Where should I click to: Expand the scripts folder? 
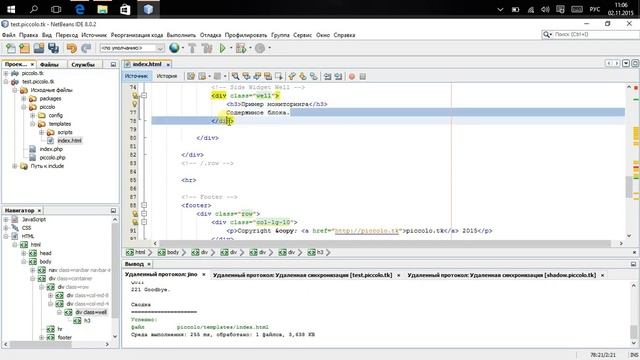click(42, 132)
